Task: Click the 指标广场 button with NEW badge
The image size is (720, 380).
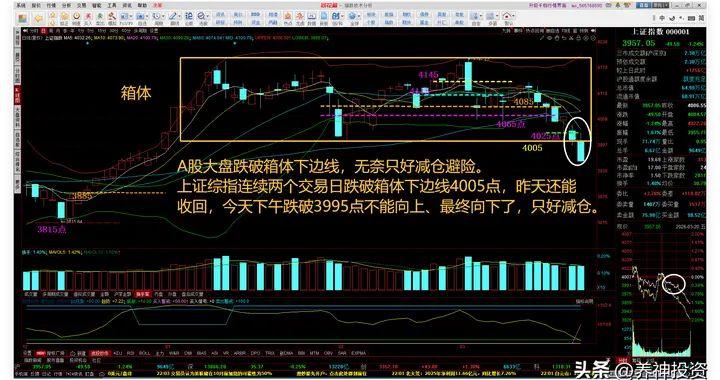Action: pos(50,353)
